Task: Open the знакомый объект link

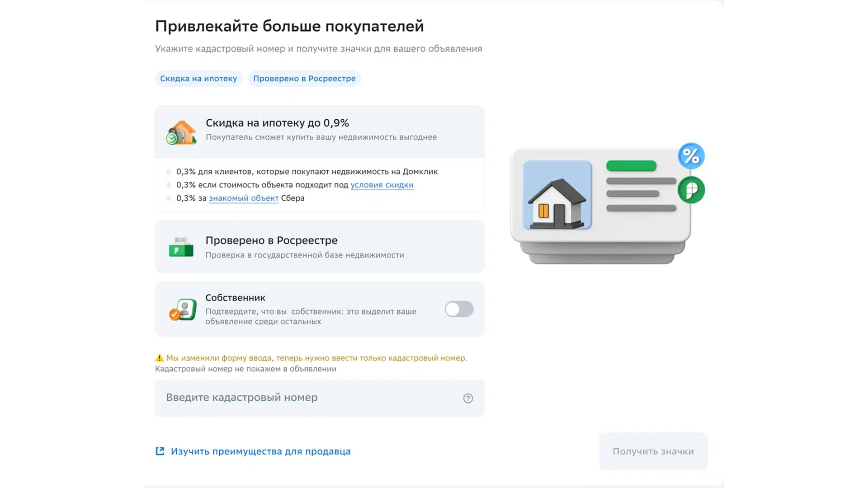Action: pos(244,198)
